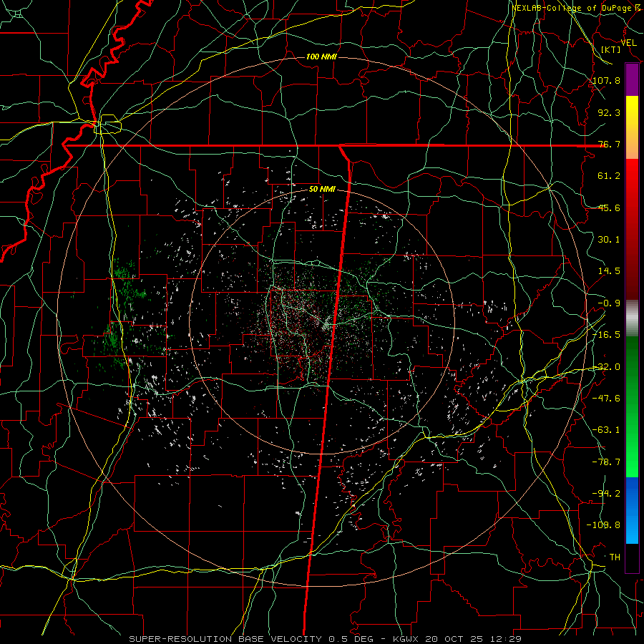Click the 30.1 velocity scale value
The height and width of the screenshot is (644, 644).
[x=609, y=240]
